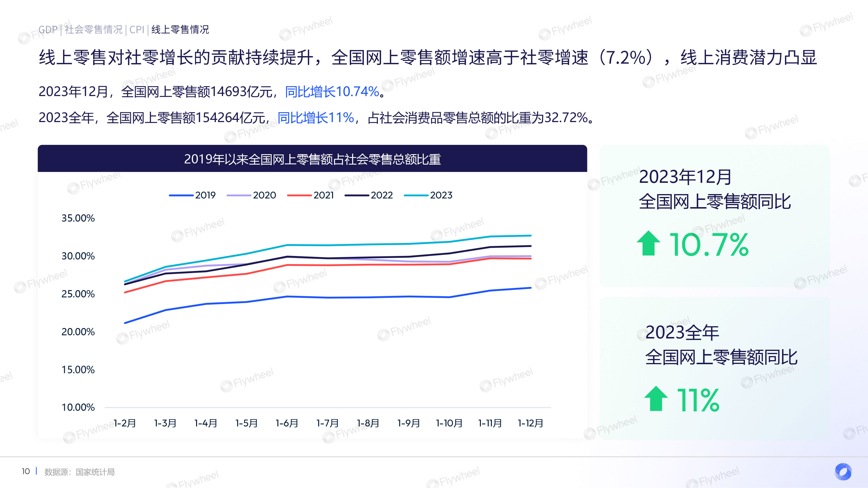Switch to the CPI breadcrumb tab
This screenshot has width=868, height=488.
point(137,30)
